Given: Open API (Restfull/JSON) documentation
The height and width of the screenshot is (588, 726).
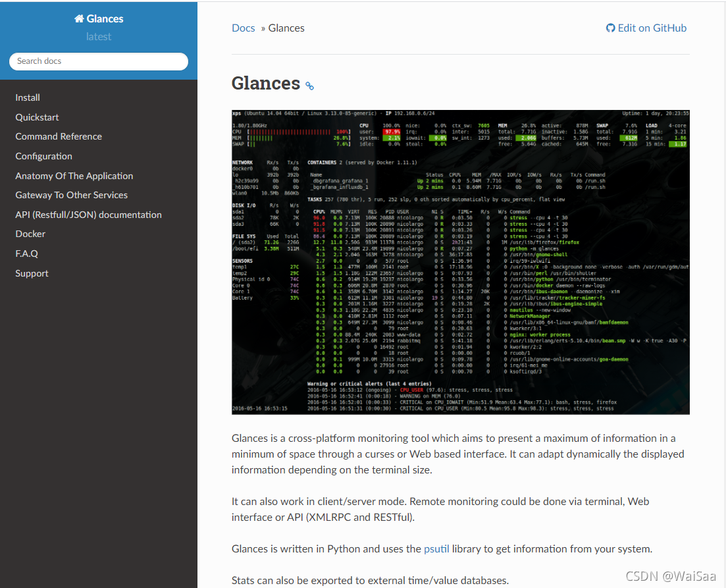Looking at the screenshot, I should tap(88, 215).
